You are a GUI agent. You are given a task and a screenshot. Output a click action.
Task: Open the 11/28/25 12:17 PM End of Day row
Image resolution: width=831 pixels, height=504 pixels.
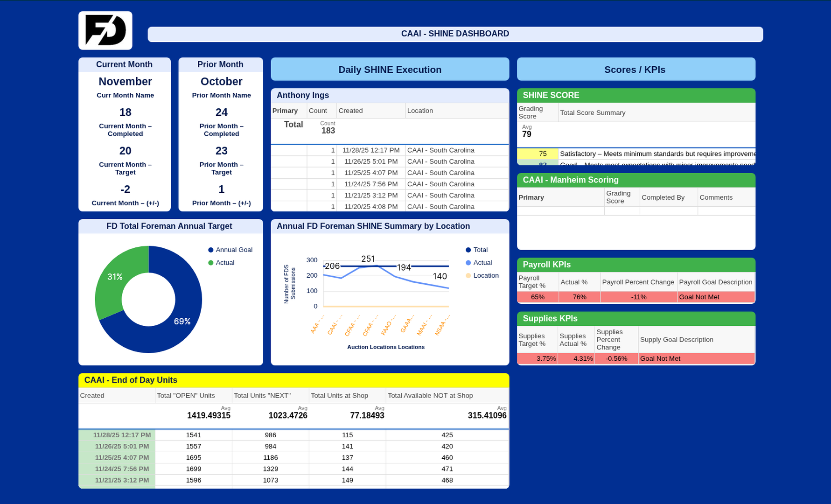pyautogui.click(x=122, y=435)
